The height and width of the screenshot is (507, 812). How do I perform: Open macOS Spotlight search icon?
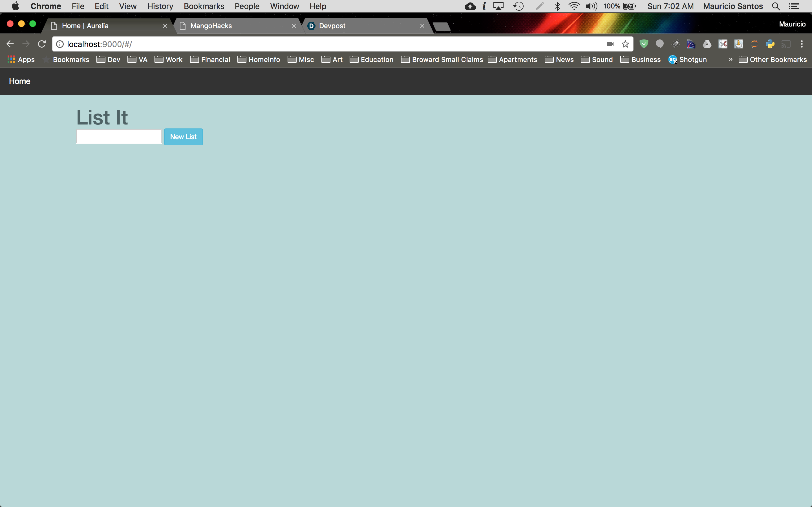[x=775, y=6]
